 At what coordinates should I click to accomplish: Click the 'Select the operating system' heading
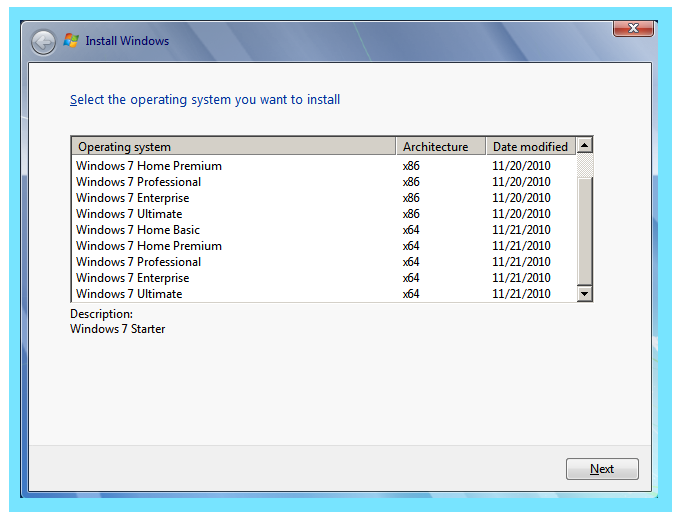205,100
